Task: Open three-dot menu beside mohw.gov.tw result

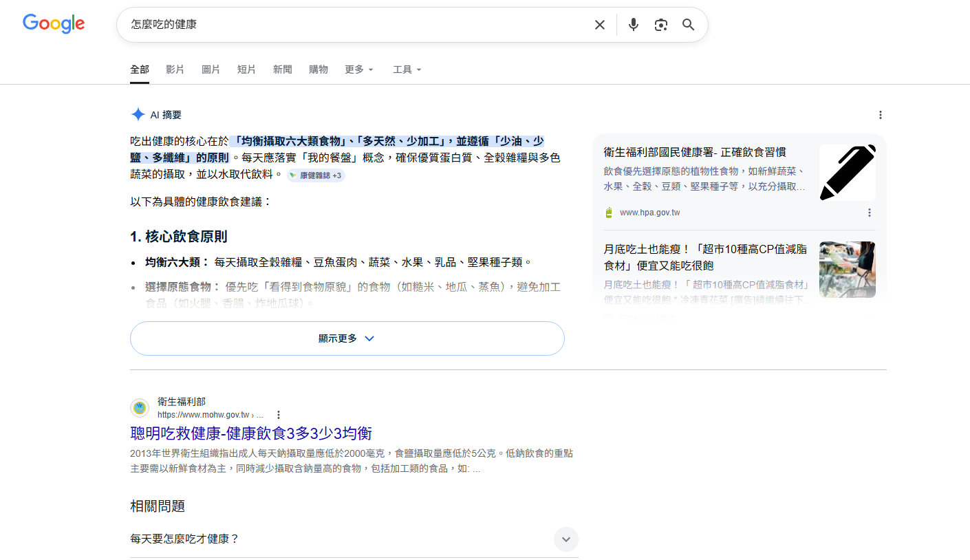Action: 279,415
